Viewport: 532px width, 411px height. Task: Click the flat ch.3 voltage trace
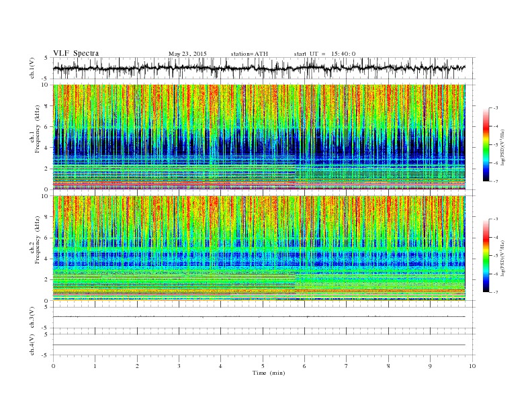click(259, 317)
